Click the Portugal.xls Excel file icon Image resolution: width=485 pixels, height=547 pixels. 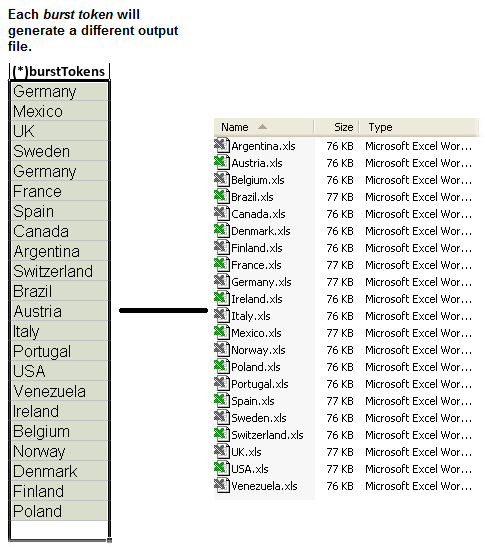[222, 383]
